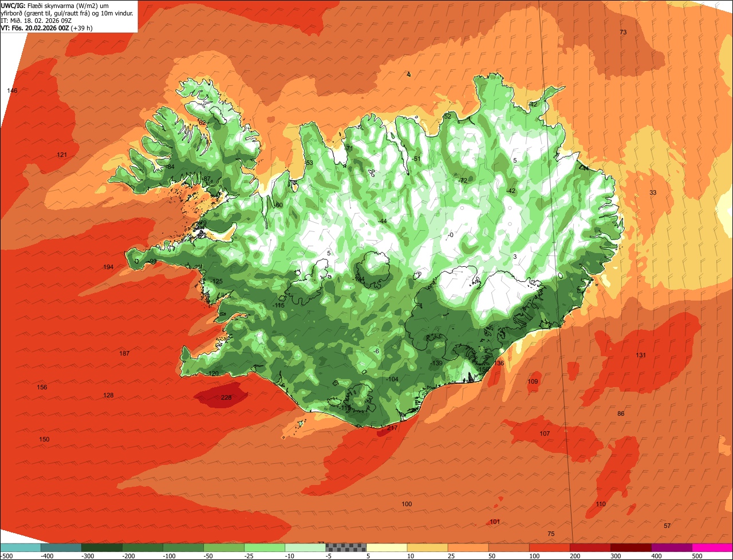Click the light green -25 to -10 legend swatch
The width and height of the screenshot is (733, 560).
tap(265, 547)
